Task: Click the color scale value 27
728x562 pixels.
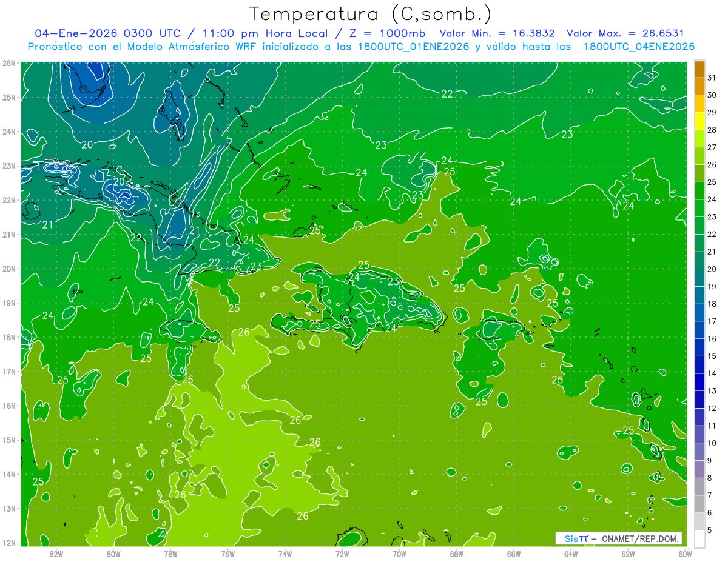Action: coord(712,147)
